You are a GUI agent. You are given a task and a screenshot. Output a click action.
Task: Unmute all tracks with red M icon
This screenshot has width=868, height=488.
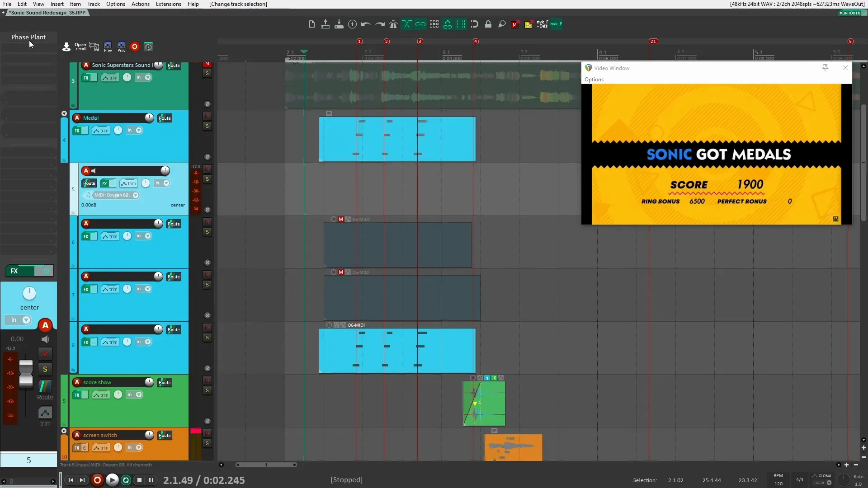(x=514, y=25)
